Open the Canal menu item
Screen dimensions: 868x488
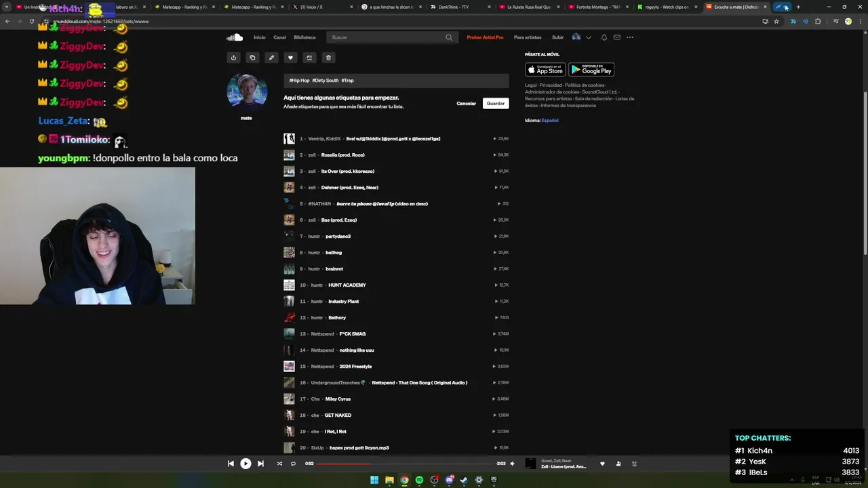click(279, 37)
